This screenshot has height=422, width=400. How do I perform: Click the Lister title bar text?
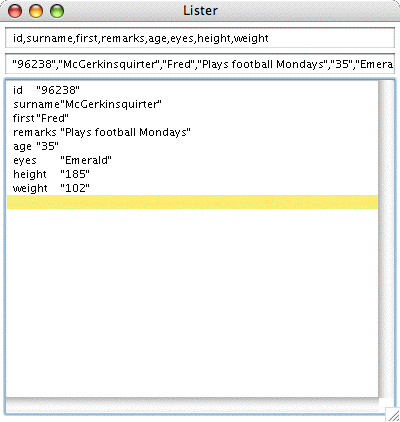click(x=200, y=11)
